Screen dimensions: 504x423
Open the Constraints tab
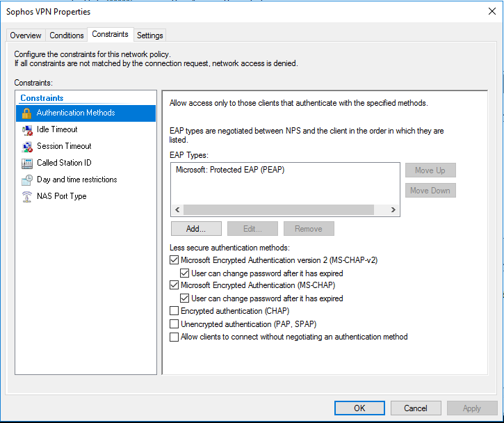(x=111, y=34)
